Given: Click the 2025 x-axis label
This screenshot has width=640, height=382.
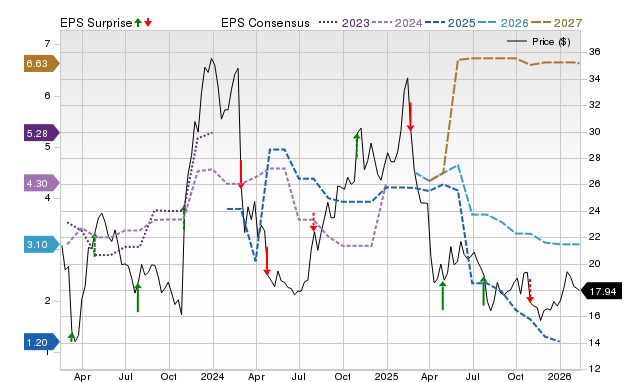Looking at the screenshot, I should 387,376.
